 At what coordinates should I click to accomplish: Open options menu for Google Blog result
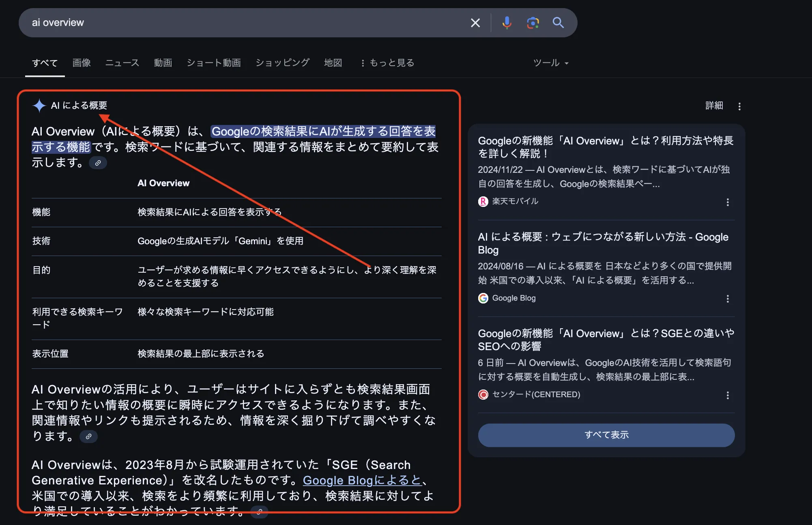pos(728,299)
